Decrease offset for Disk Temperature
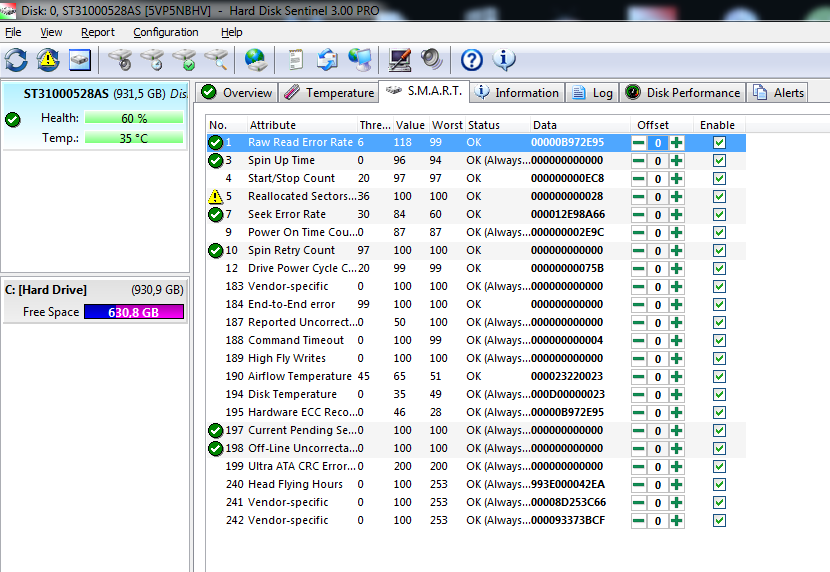 point(638,395)
